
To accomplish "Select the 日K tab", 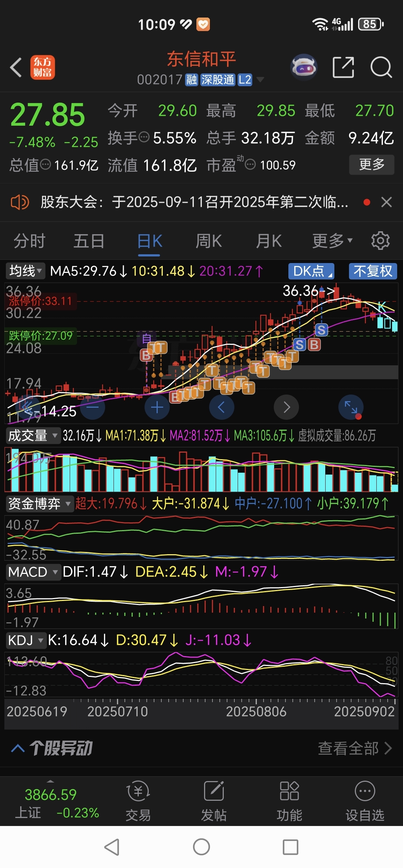I will point(150,241).
